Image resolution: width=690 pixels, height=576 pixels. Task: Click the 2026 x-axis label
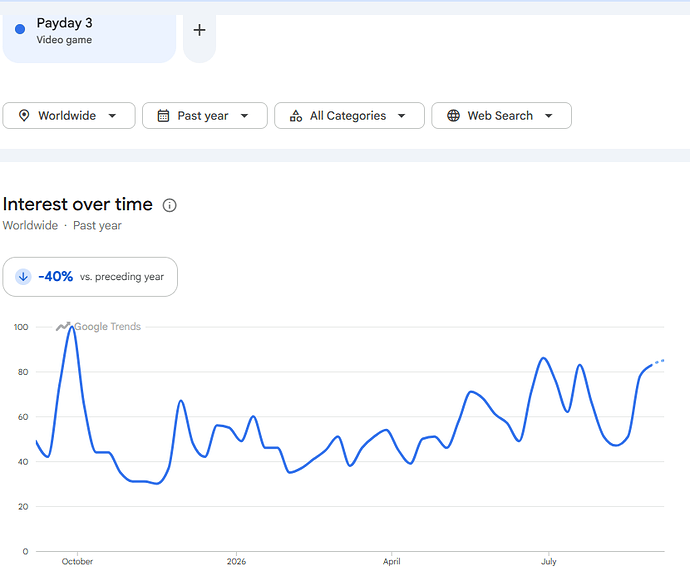[x=236, y=561]
